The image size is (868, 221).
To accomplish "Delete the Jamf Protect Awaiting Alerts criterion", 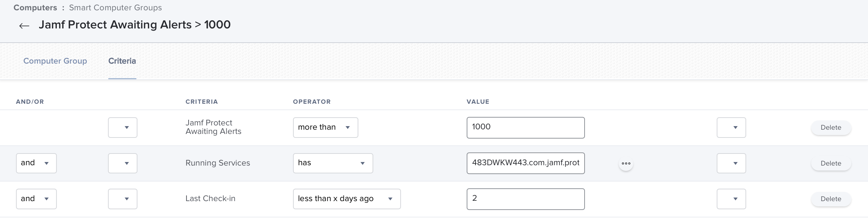I will click(831, 128).
